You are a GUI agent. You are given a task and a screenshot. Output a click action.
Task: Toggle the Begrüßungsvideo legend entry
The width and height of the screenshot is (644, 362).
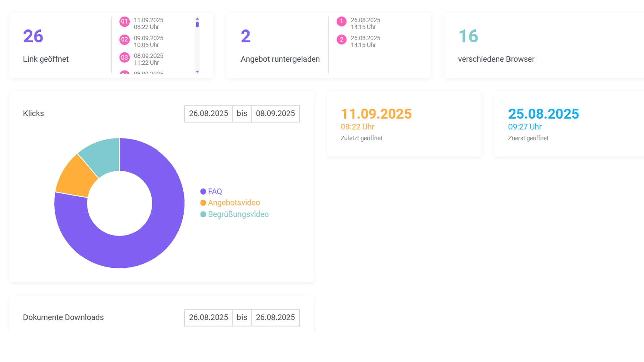tap(234, 214)
